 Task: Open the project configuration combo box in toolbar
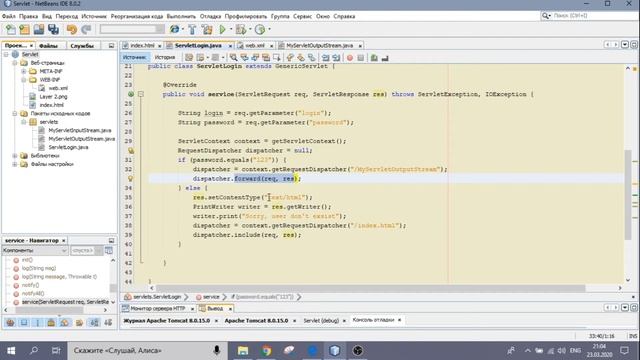132,29
